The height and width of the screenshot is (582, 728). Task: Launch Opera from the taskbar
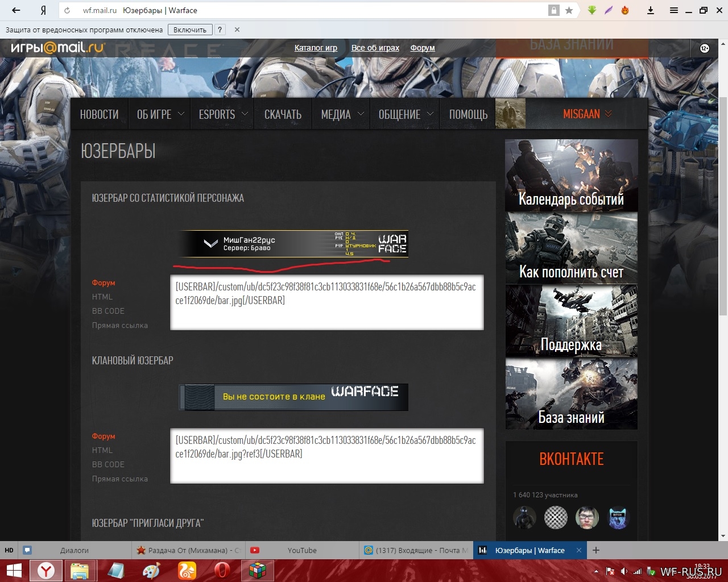pos(222,571)
